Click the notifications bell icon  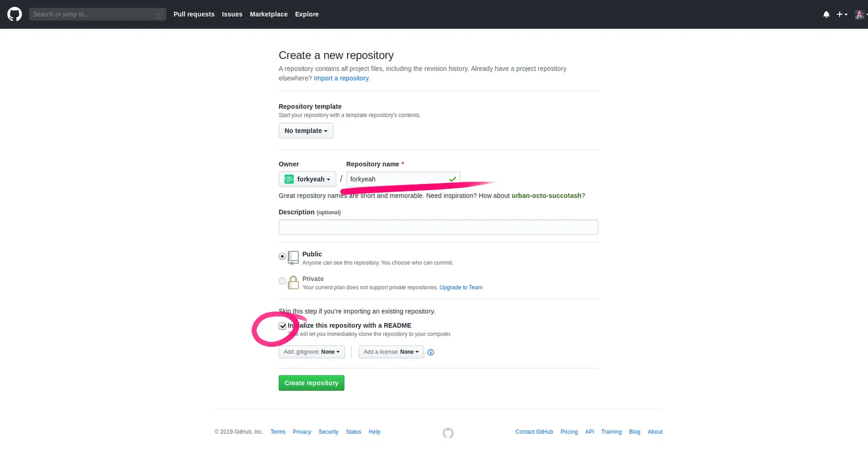coord(826,15)
